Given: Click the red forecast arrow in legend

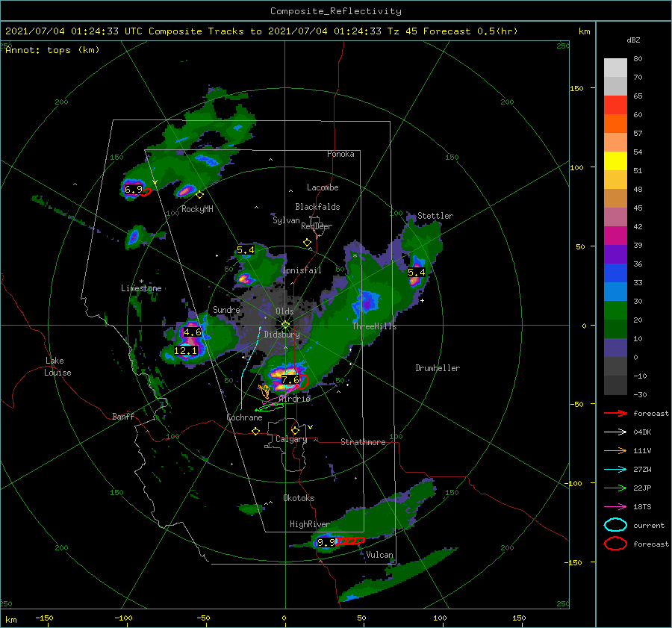Looking at the screenshot, I should (x=615, y=413).
